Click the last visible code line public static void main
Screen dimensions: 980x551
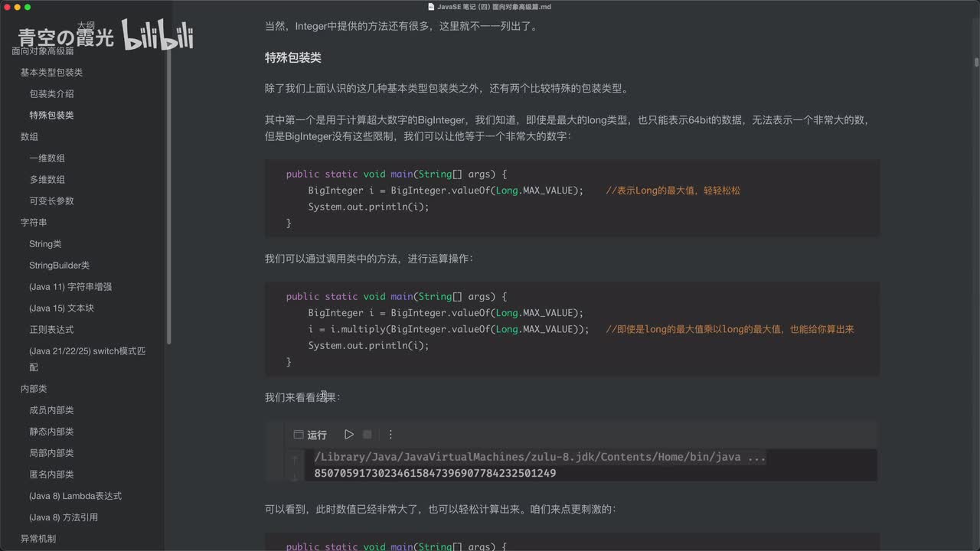pyautogui.click(x=397, y=546)
